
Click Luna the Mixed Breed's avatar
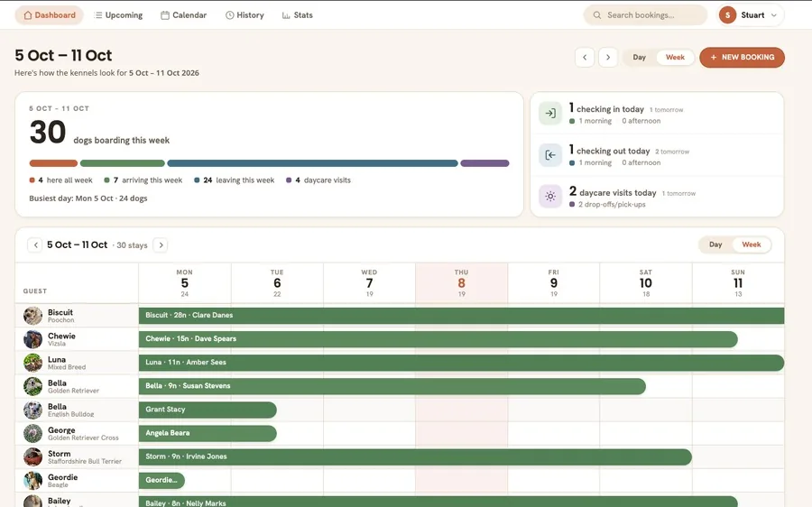pos(32,363)
